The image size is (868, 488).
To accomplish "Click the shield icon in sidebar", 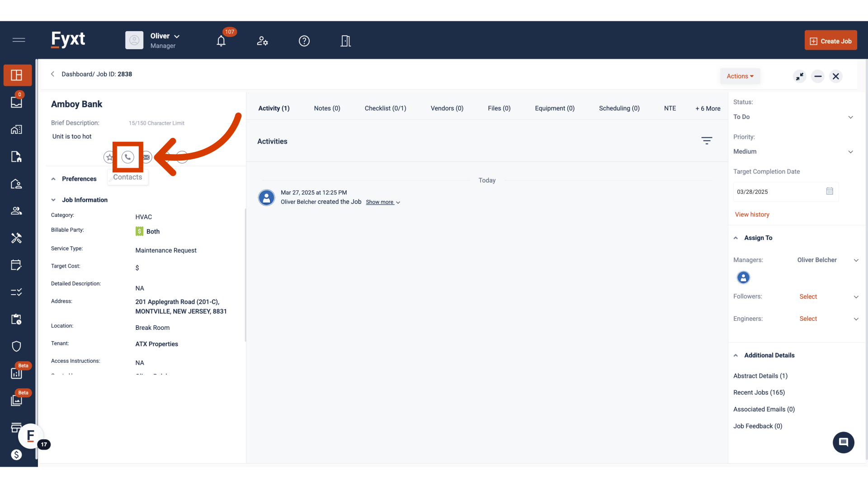I will [x=17, y=347].
